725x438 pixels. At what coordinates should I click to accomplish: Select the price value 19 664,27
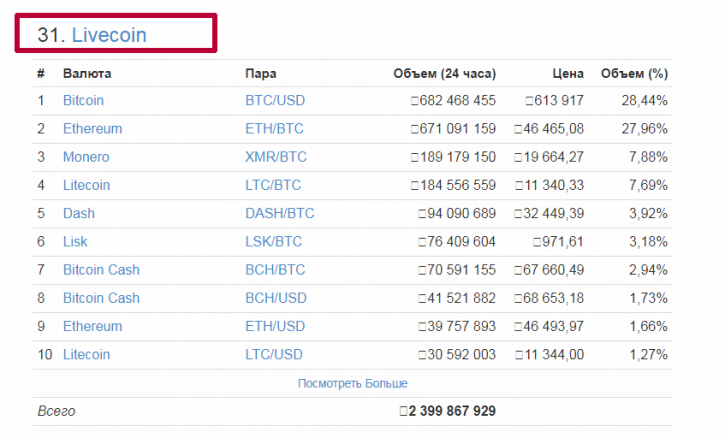click(549, 157)
